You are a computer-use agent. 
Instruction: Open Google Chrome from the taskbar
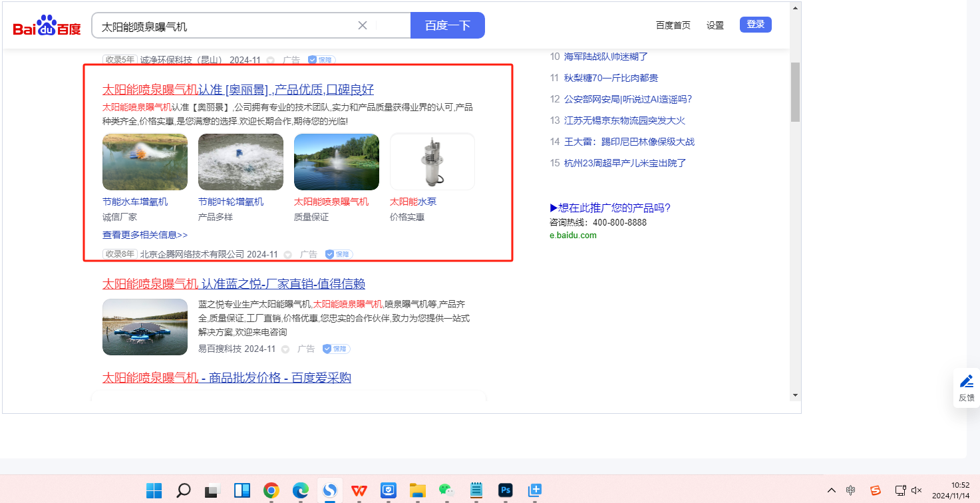(271, 490)
